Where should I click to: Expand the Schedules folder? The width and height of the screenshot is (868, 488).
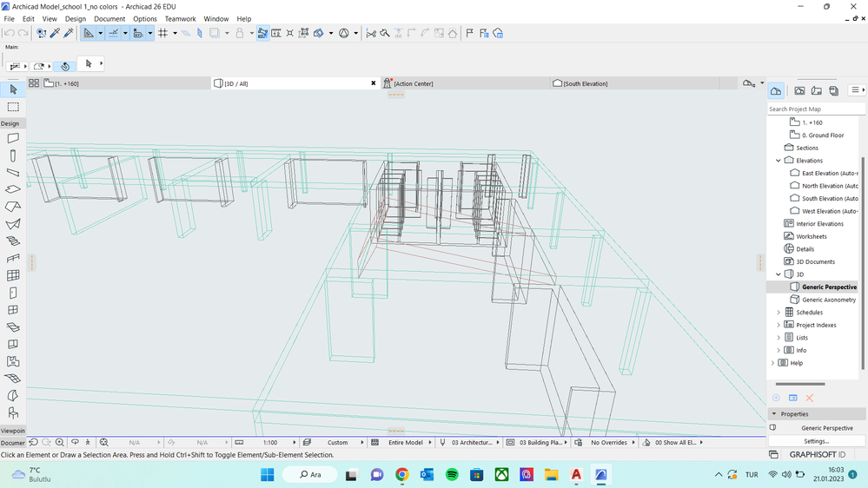click(x=779, y=313)
